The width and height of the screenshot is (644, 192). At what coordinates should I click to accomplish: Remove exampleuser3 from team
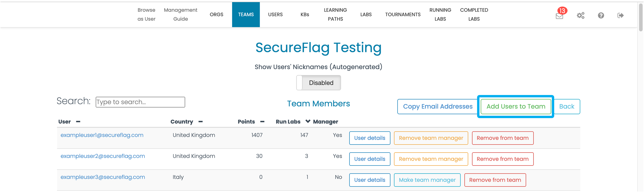pyautogui.click(x=495, y=180)
